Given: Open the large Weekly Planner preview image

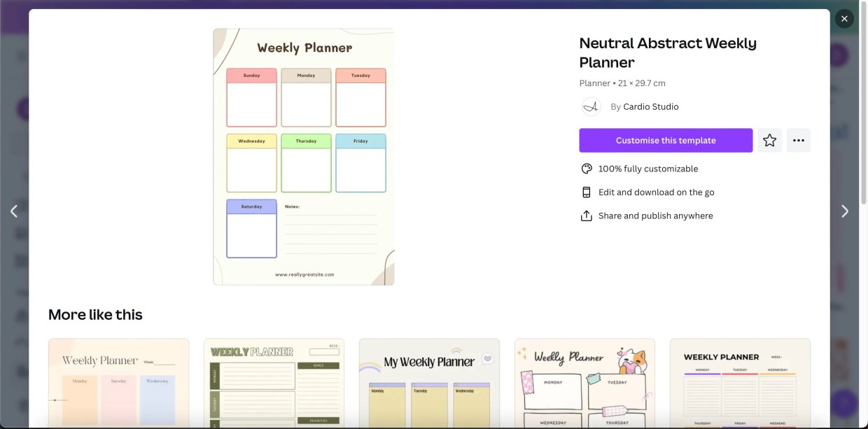Looking at the screenshot, I should pos(304,157).
